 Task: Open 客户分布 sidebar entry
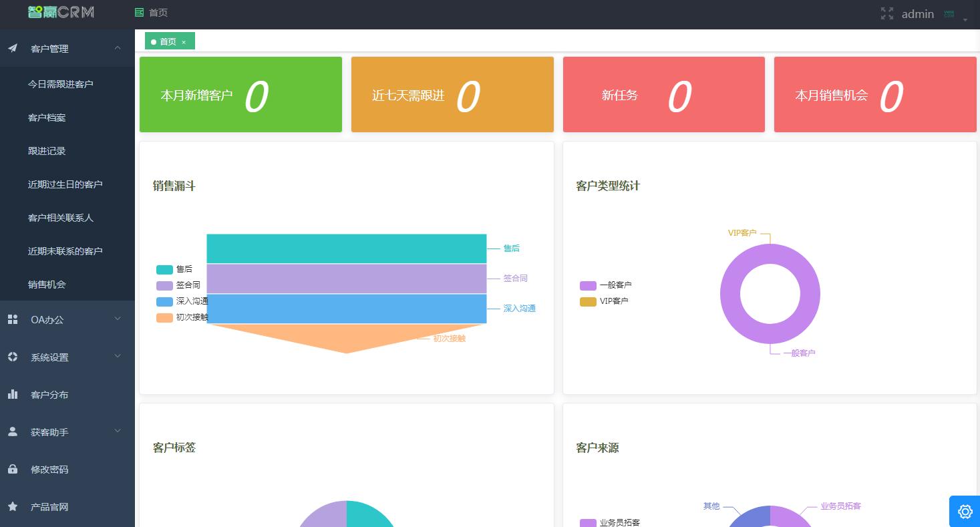pos(67,395)
